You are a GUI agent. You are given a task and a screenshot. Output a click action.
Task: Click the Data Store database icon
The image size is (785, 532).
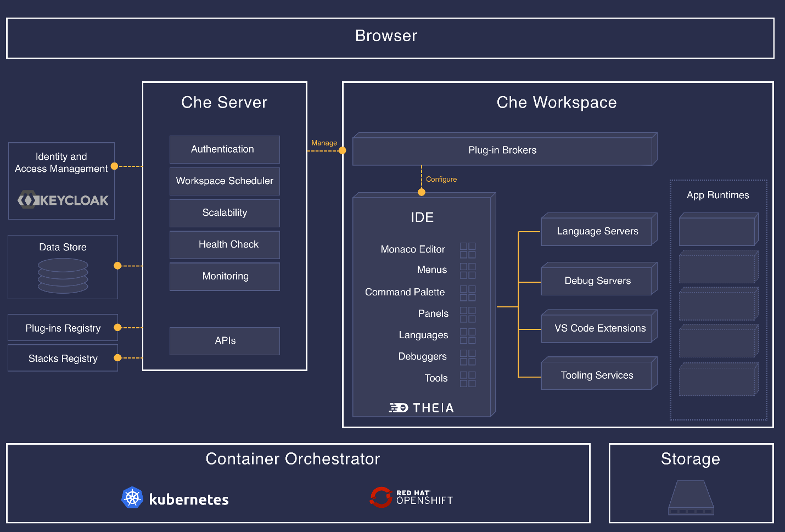click(x=63, y=276)
